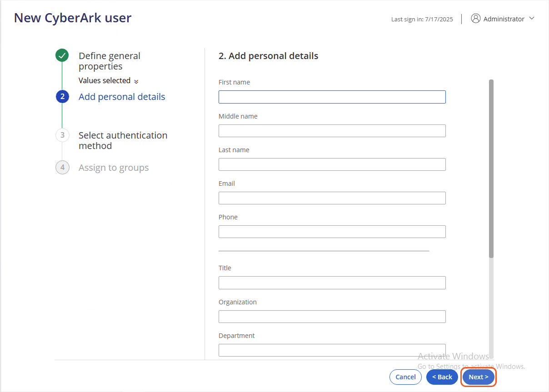The image size is (549, 392).
Task: Focus the Email input field
Action: [x=332, y=198]
